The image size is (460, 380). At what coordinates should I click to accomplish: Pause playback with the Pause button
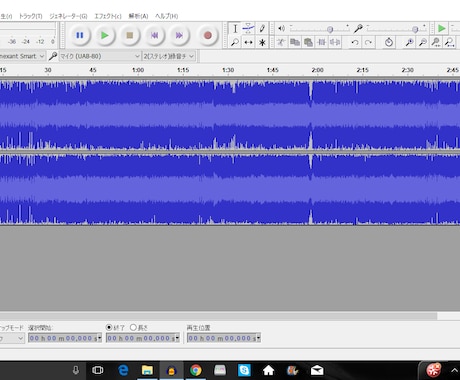[80, 35]
